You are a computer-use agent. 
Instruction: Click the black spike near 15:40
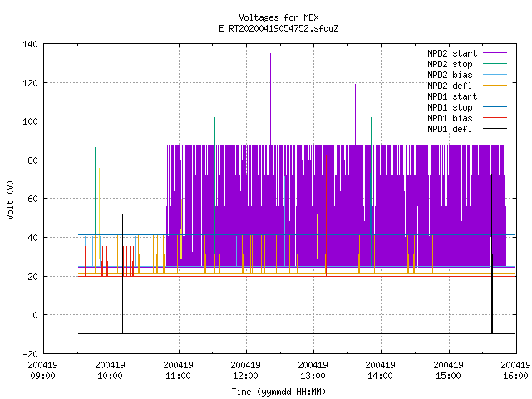tap(492, 254)
